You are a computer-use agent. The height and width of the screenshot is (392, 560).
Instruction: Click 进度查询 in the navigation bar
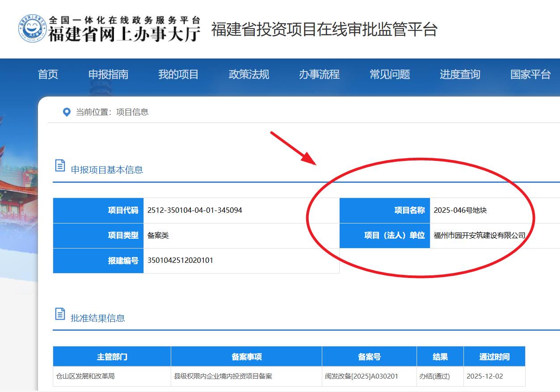(x=459, y=75)
